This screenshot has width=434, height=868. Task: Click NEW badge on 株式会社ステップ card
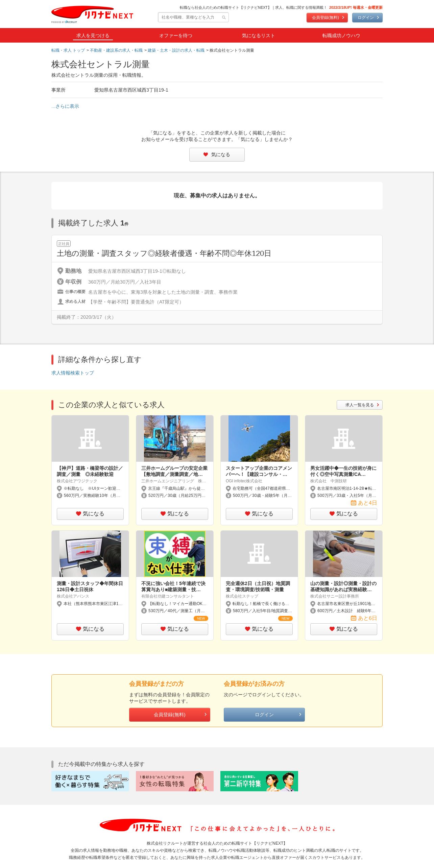285,619
